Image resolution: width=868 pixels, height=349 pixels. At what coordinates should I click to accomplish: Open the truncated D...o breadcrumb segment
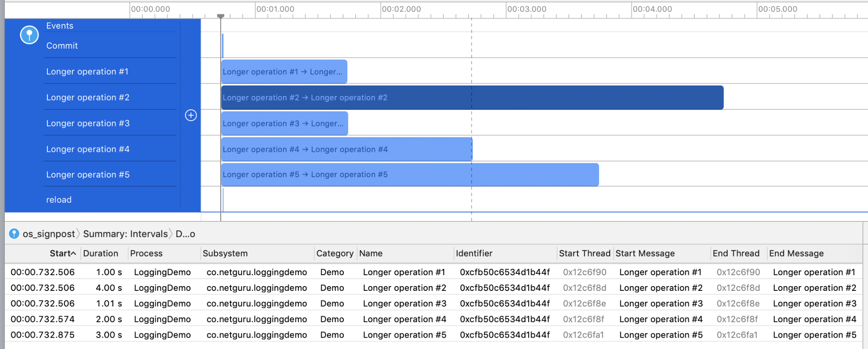tap(185, 234)
